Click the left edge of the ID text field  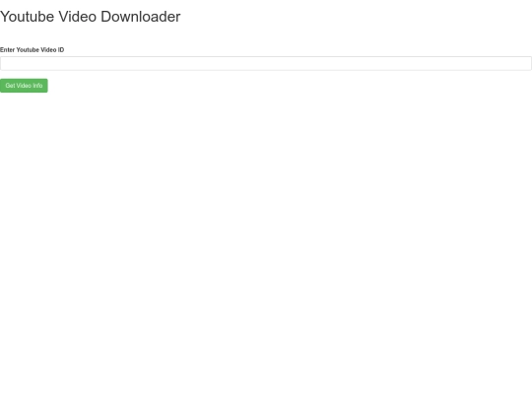(4, 63)
